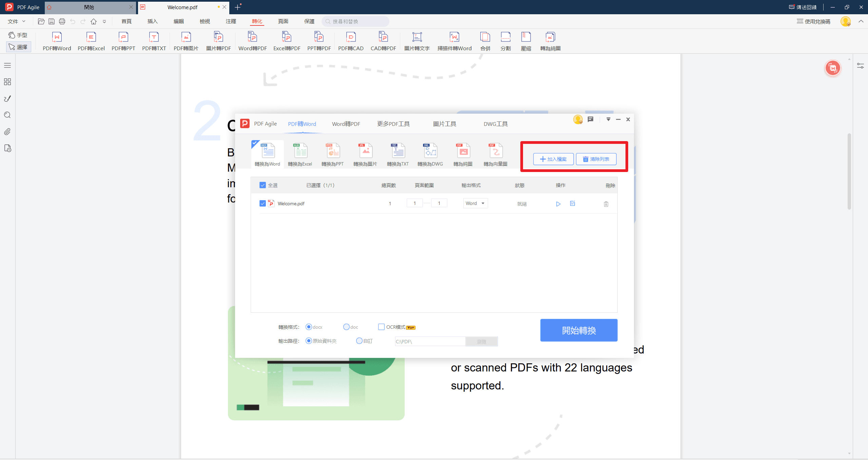Open the Word轉PDF ribbon tool

[252, 41]
